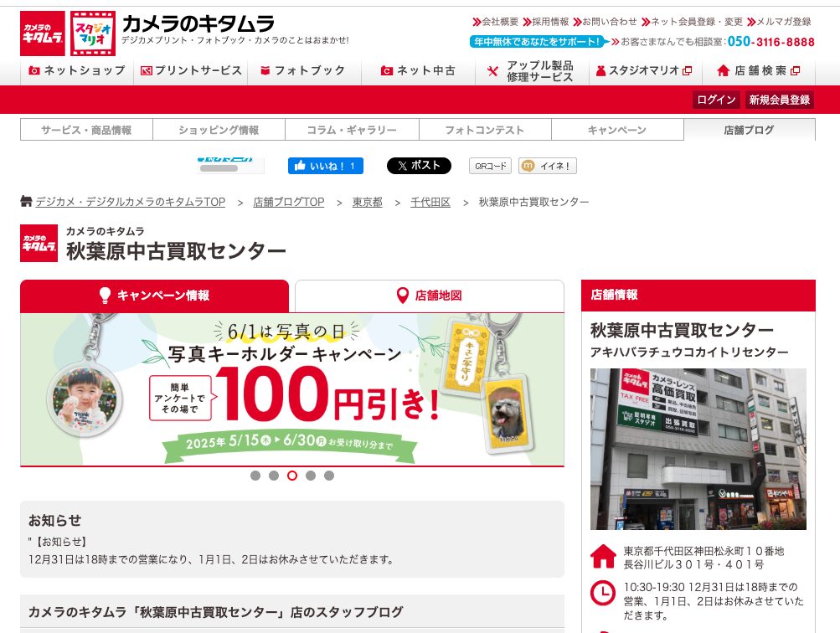Click the wrench icon for Apple repair
This screenshot has width=840, height=633.
492,71
